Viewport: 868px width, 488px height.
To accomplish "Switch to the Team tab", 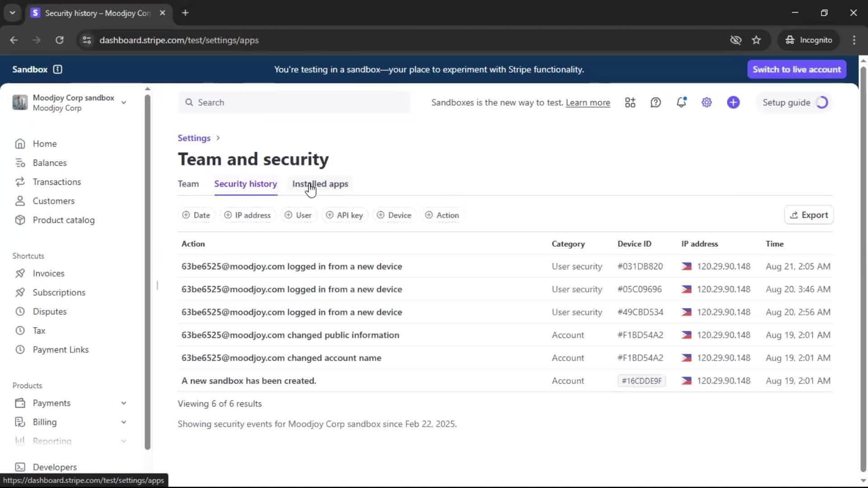I will coord(188,184).
